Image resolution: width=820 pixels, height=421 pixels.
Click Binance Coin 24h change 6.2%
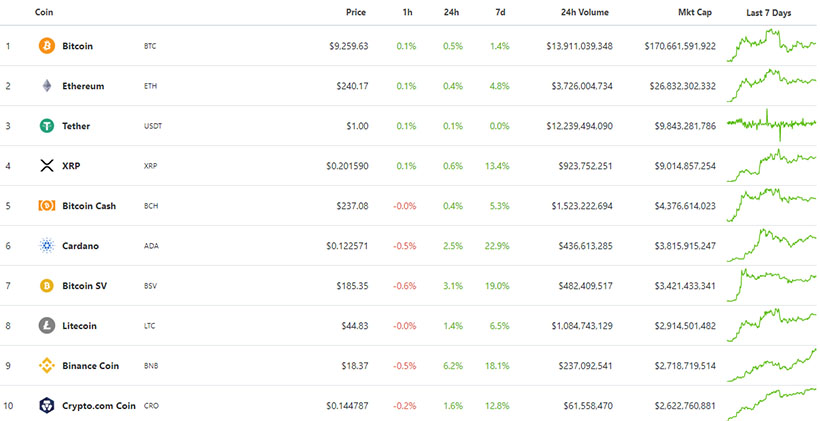coord(453,366)
